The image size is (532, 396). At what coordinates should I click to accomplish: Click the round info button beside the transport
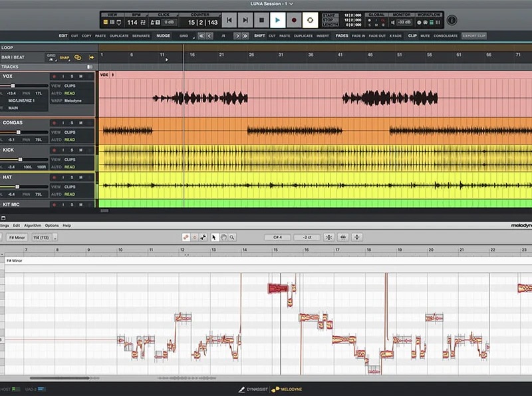click(452, 21)
